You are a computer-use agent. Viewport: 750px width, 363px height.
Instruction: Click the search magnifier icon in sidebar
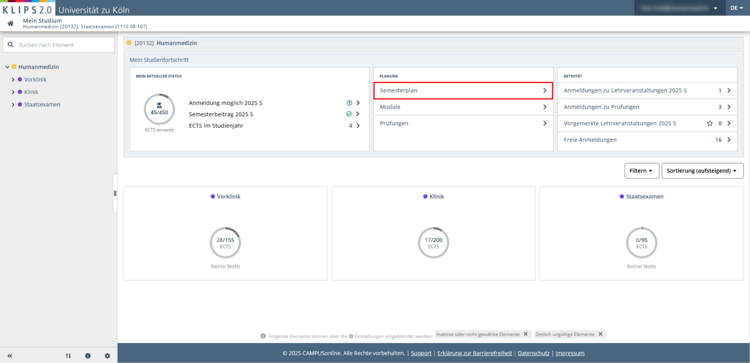point(11,44)
